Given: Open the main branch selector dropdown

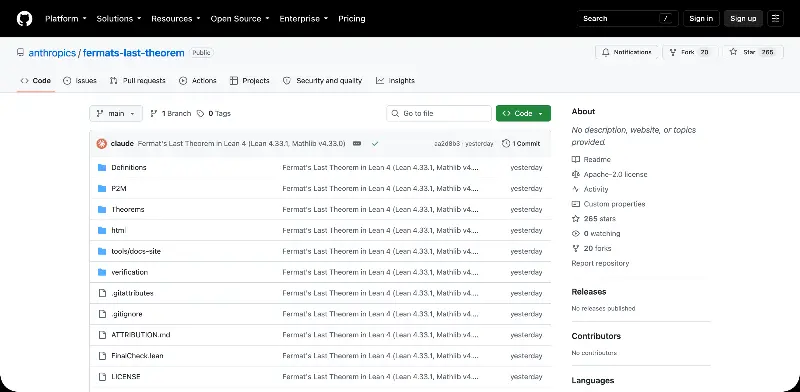Looking at the screenshot, I should pyautogui.click(x=116, y=113).
